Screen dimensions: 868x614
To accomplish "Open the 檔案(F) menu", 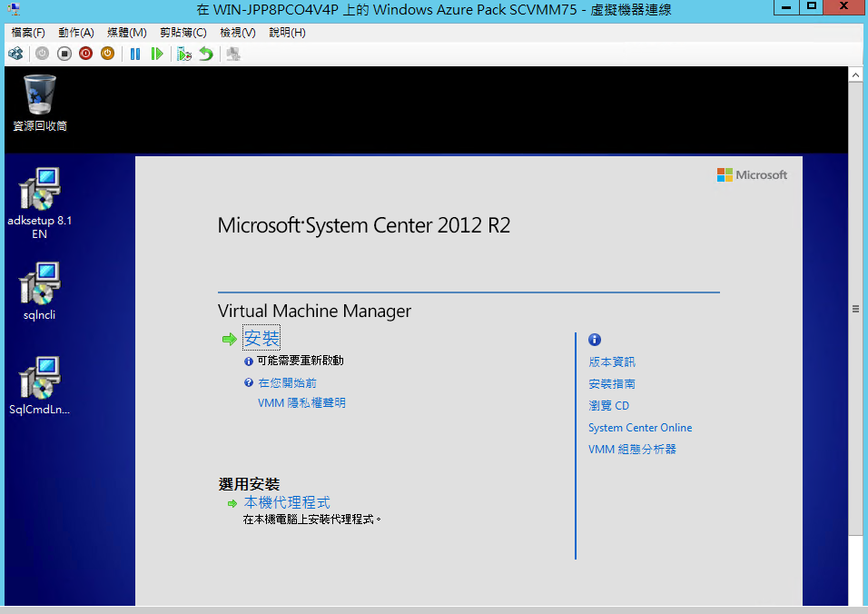I will coord(28,33).
